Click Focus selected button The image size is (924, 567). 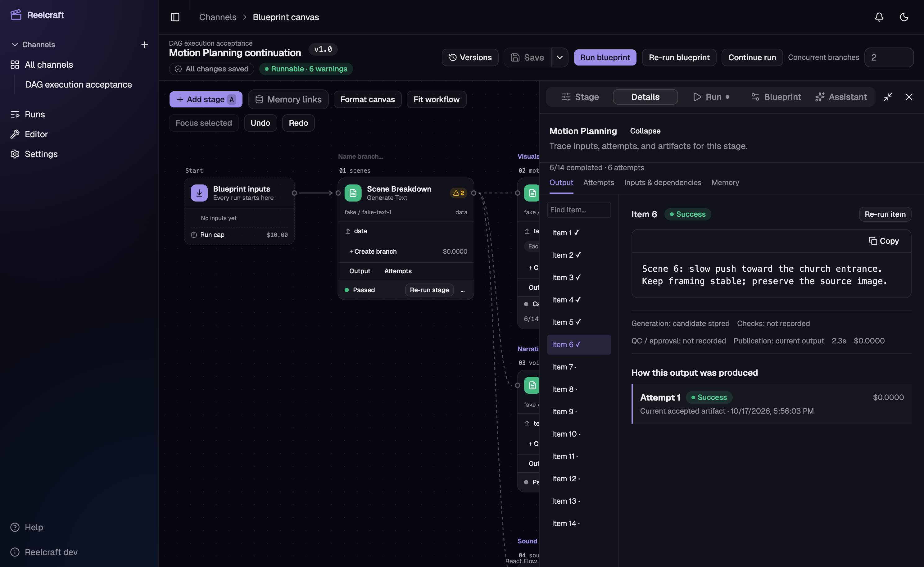point(204,123)
